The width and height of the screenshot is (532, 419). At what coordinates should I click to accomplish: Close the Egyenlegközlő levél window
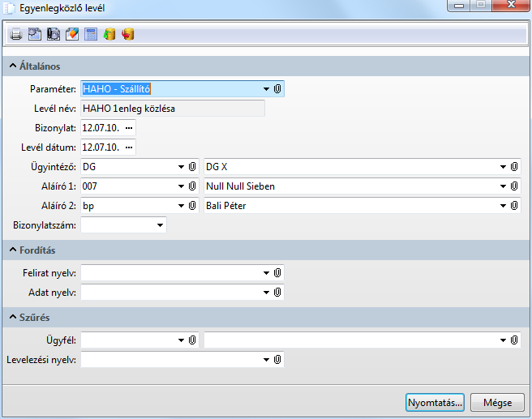point(511,5)
